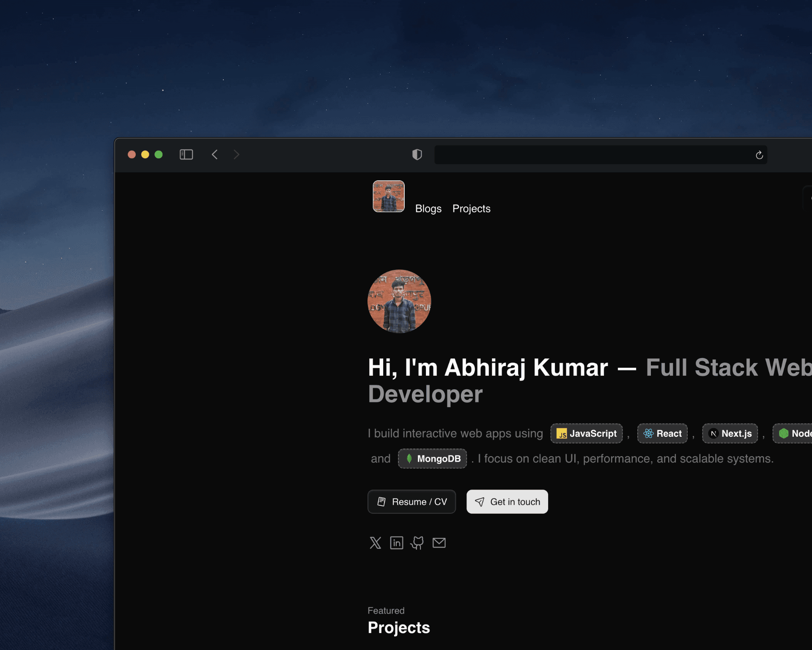Click Abhiraj's circular profile photo
The image size is (812, 650).
[399, 302]
